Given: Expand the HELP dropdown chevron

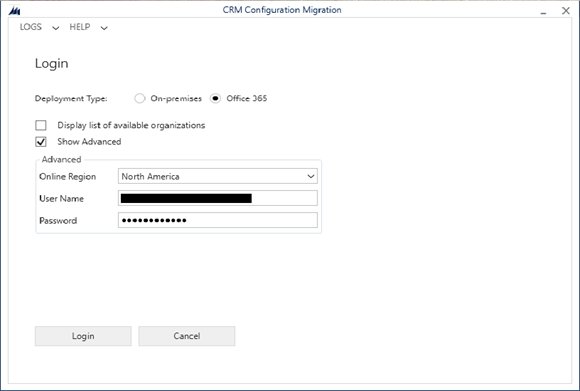Looking at the screenshot, I should coord(104,28).
